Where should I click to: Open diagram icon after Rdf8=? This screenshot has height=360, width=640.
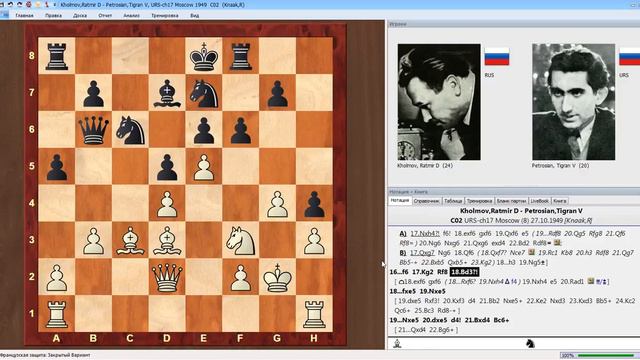(558, 242)
